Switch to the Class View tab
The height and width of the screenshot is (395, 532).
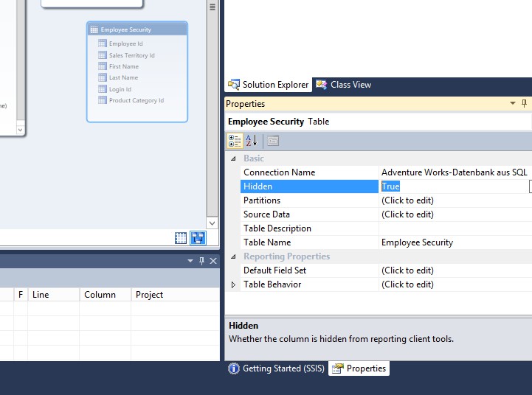click(344, 85)
